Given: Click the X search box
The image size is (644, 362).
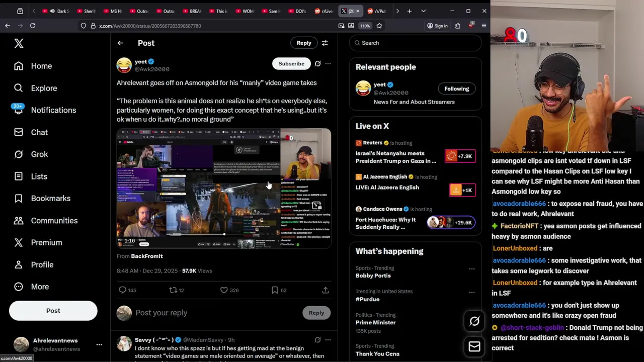Looking at the screenshot, I should coord(416,43).
